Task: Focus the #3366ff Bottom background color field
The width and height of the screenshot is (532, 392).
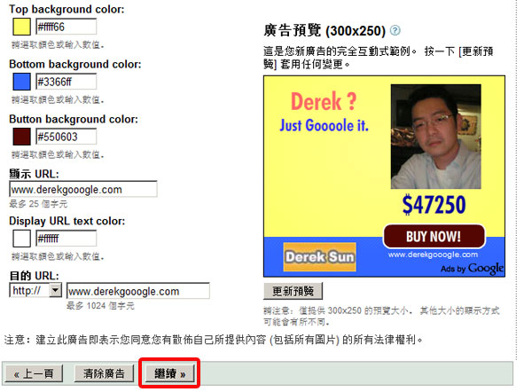Action: pos(66,82)
